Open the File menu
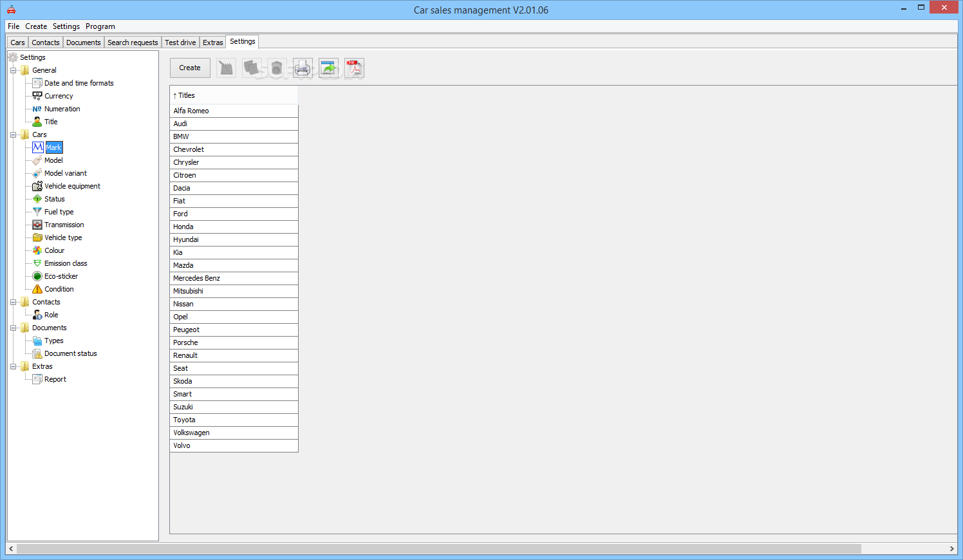The width and height of the screenshot is (963, 560). (14, 26)
